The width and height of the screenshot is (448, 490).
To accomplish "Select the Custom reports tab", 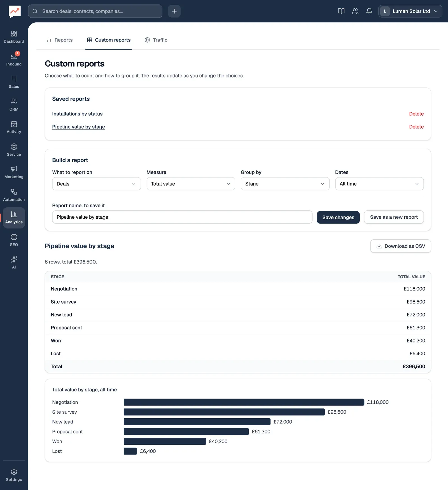I will 109,40.
